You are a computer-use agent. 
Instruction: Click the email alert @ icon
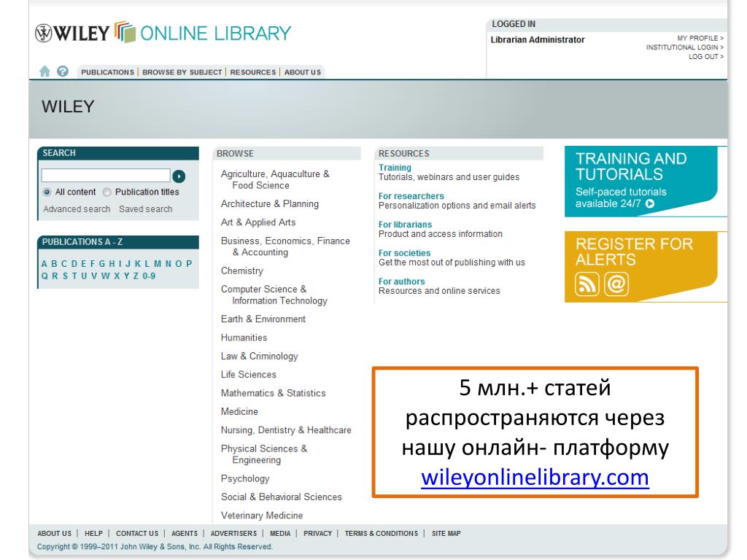[x=616, y=284]
